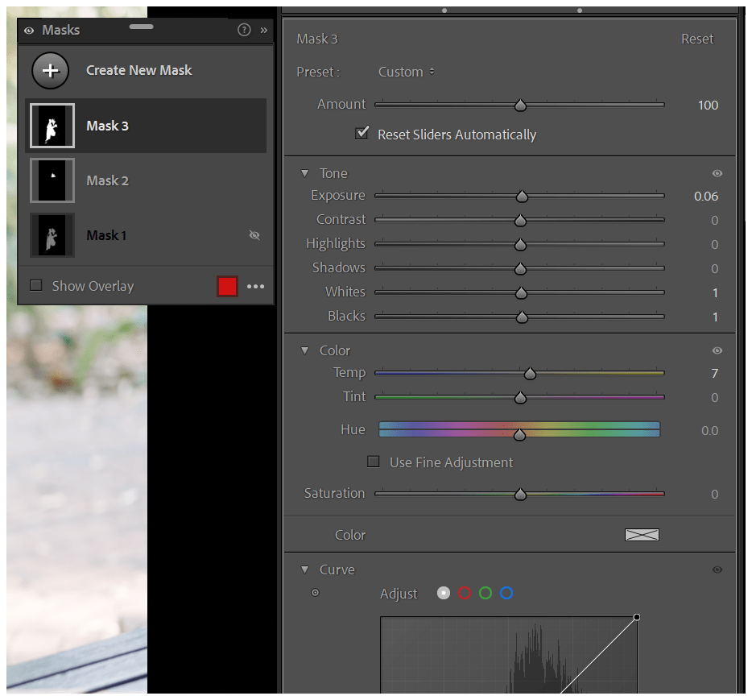The width and height of the screenshot is (752, 700).
Task: Open the overlay options three-dots menu
Action: click(x=255, y=286)
